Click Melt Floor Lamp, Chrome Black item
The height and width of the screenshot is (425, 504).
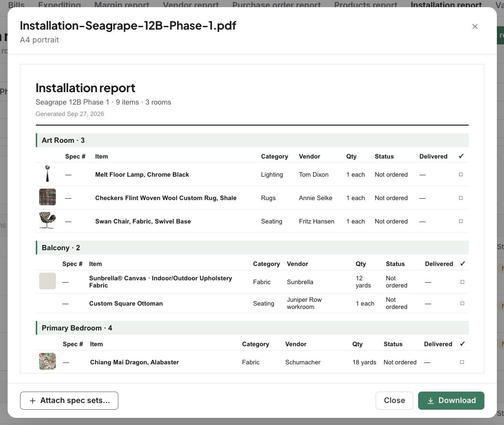(x=142, y=175)
